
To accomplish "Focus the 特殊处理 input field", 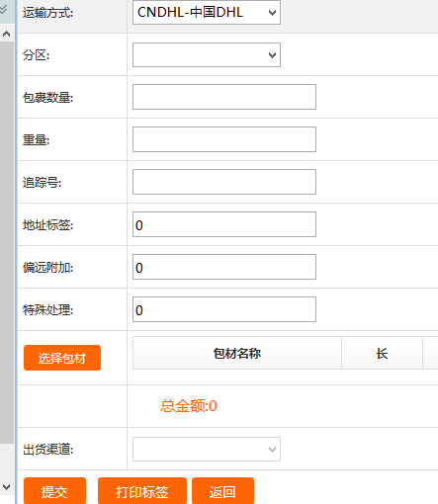I will [224, 309].
